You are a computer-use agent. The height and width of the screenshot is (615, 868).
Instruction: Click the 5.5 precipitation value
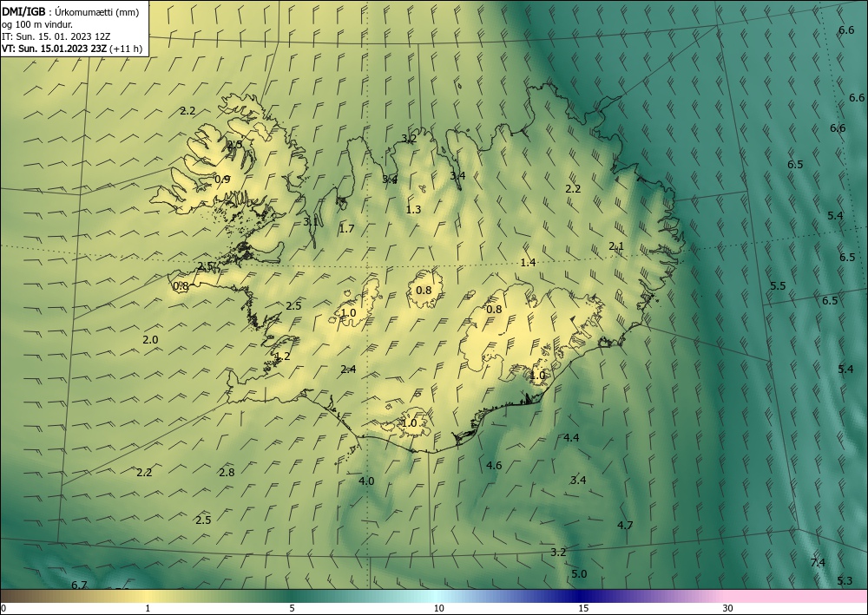tap(779, 286)
